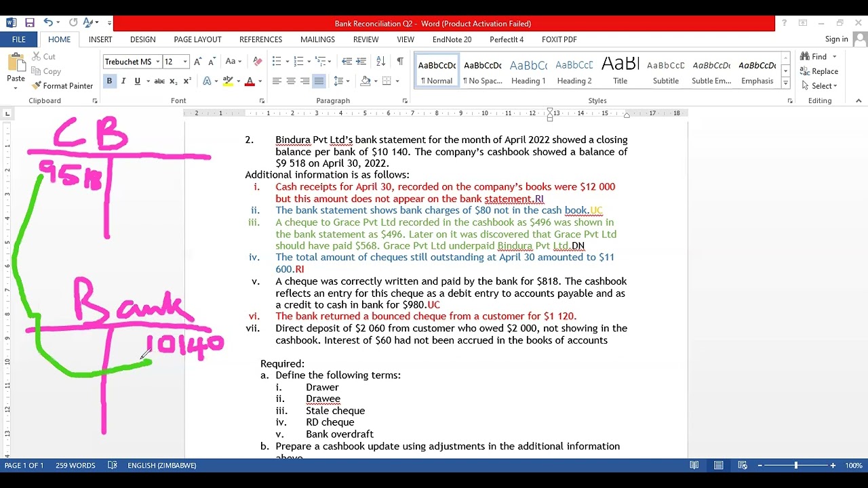
Task: Switch to the REFERENCES tab
Action: pyautogui.click(x=260, y=40)
